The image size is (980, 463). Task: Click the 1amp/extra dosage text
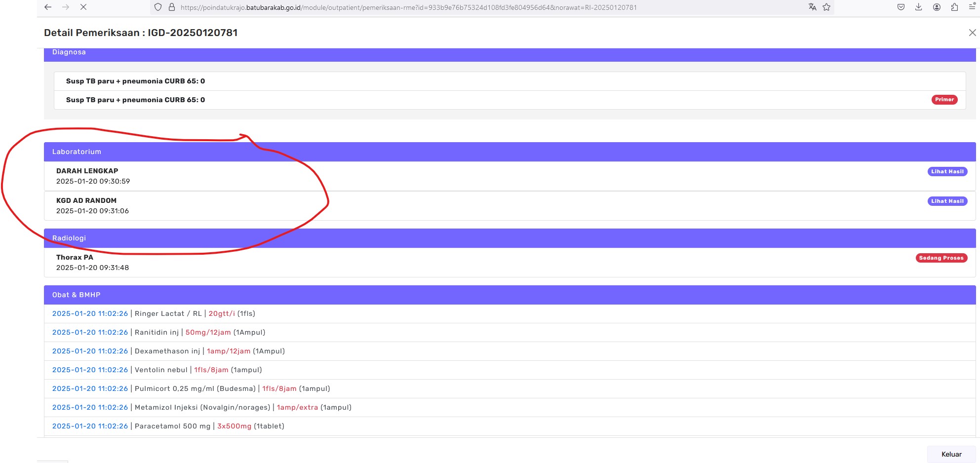[x=297, y=408]
